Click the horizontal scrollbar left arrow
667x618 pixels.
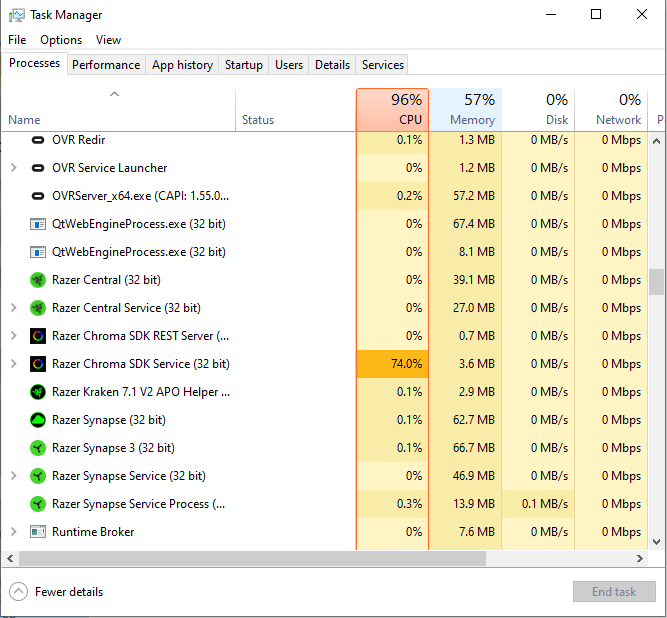click(10, 558)
